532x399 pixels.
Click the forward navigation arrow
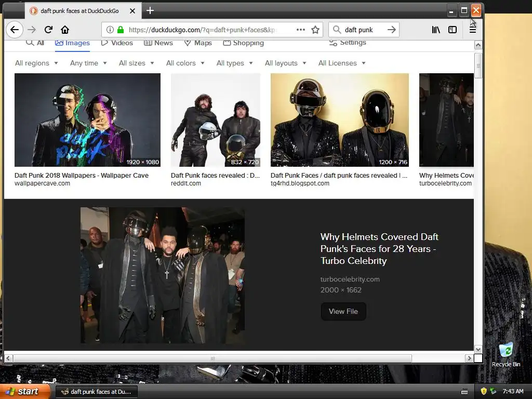tap(32, 30)
